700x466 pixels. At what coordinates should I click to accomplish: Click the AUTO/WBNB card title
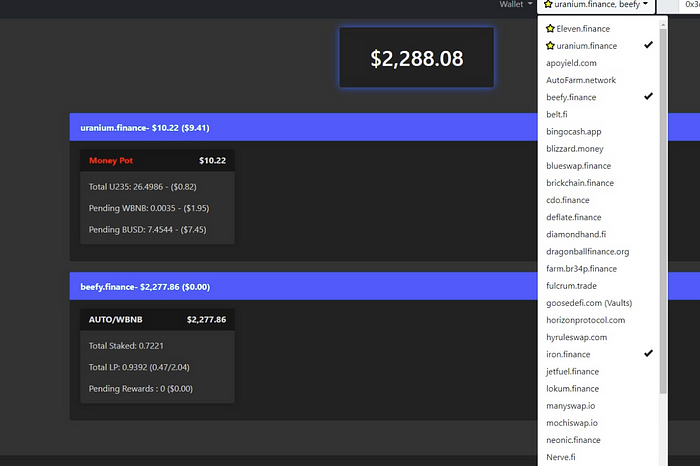point(116,320)
